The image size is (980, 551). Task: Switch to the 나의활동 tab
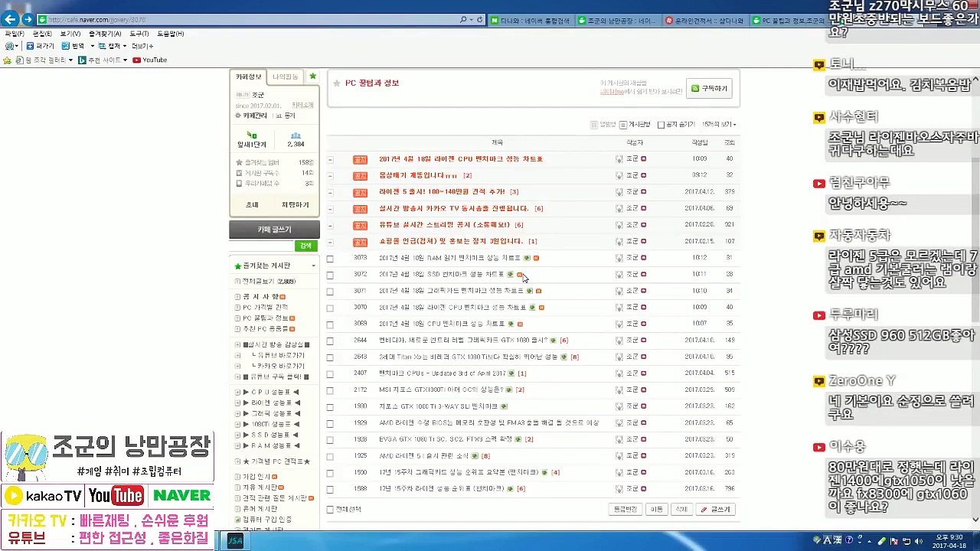[x=285, y=77]
